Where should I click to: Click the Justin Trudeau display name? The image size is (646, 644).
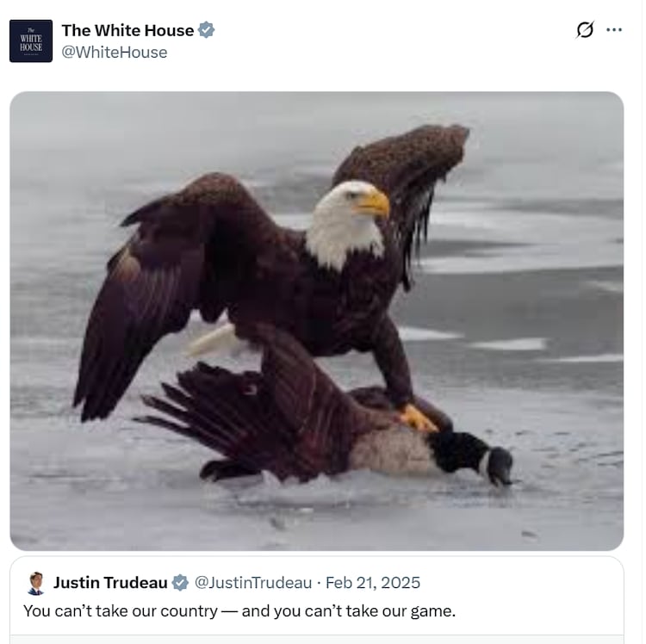(x=110, y=583)
